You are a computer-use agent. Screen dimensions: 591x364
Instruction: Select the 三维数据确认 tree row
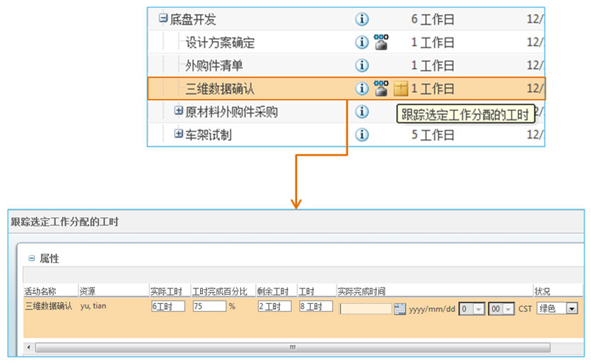pos(346,88)
